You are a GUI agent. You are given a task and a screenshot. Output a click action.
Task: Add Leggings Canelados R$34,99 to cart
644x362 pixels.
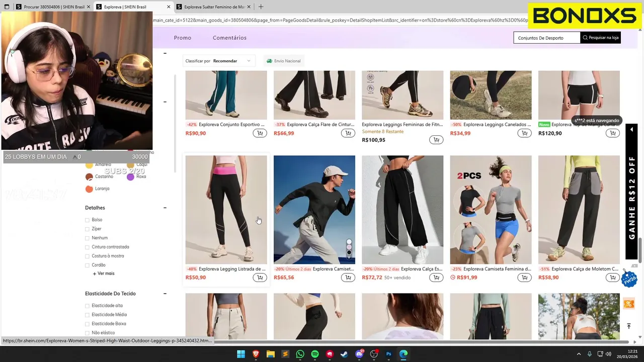[x=524, y=133]
